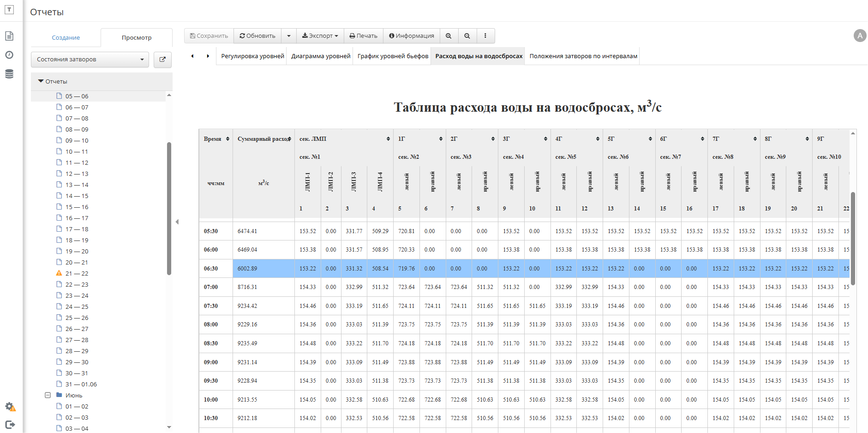The image size is (868, 433).
Task: Sort the 5Г column
Action: pos(650,139)
